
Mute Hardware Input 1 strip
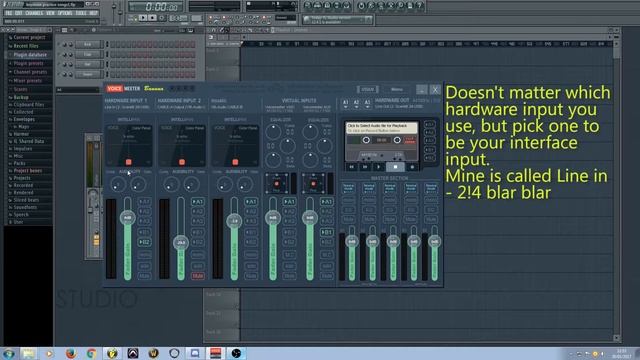point(144,276)
